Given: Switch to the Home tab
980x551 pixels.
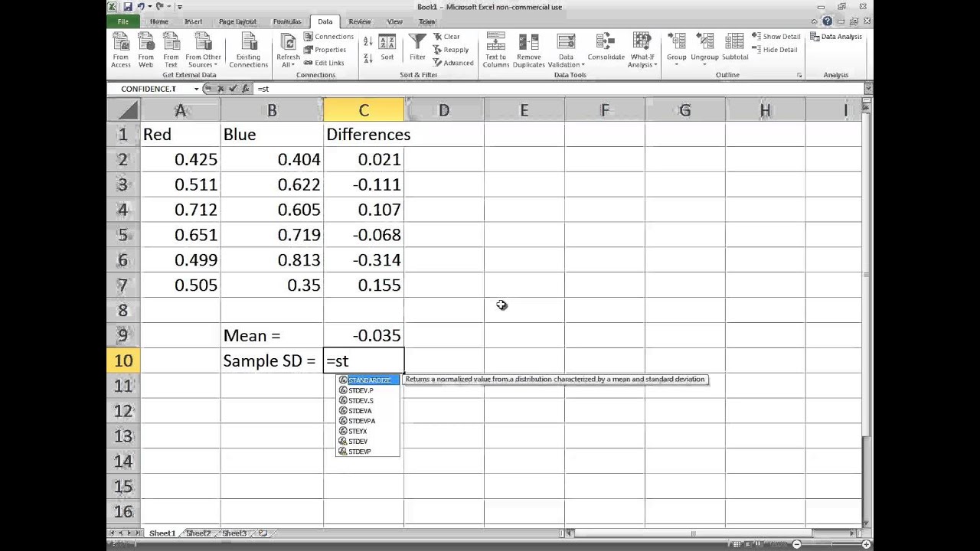Looking at the screenshot, I should click(x=159, y=21).
